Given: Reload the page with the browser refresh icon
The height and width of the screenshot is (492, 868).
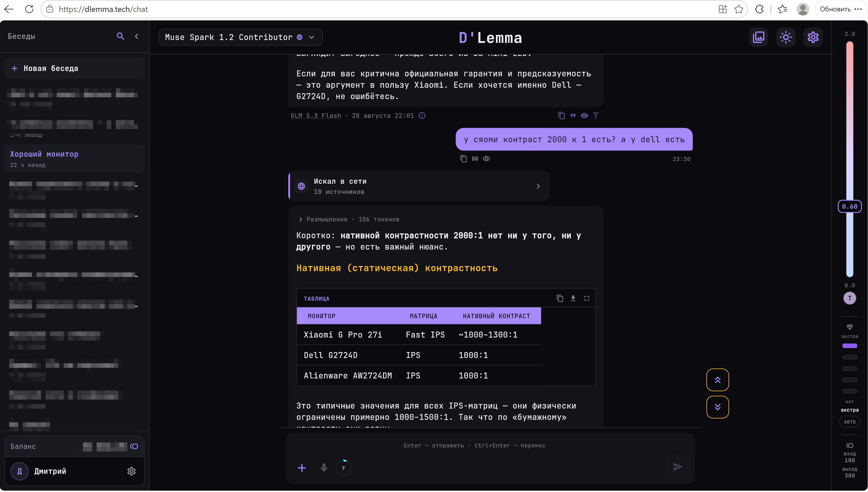Looking at the screenshot, I should 30,9.
